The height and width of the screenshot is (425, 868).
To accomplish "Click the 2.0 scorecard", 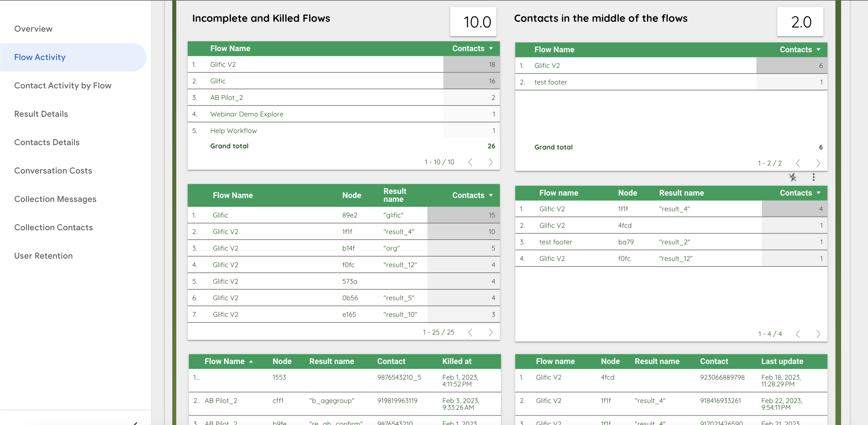I will click(x=800, y=22).
